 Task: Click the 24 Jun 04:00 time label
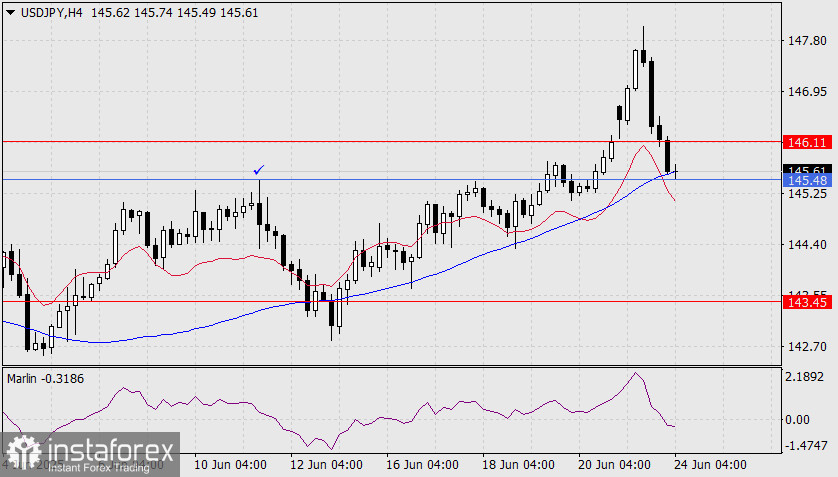710,464
